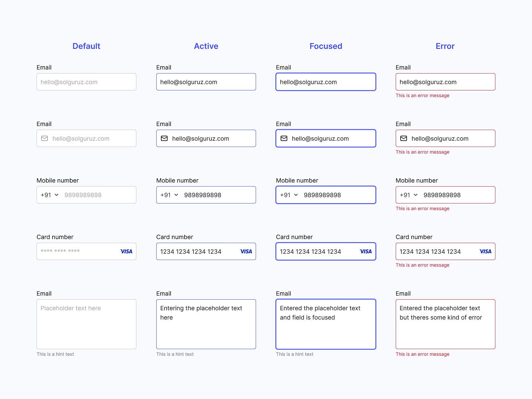Click the envelope icon in Error email field
Screen dimensions: 532x399
404,138
